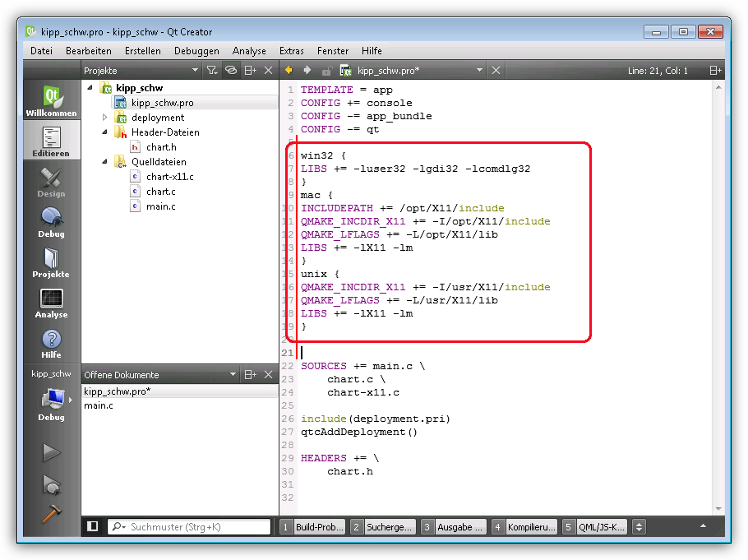
Task: Open the Erstellen menu
Action: pyautogui.click(x=143, y=51)
